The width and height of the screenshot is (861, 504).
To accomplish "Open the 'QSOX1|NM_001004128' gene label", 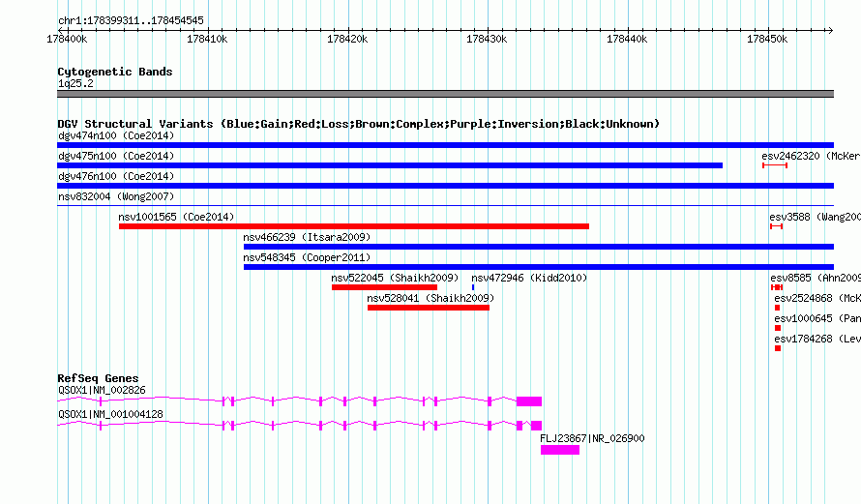I will click(111, 414).
